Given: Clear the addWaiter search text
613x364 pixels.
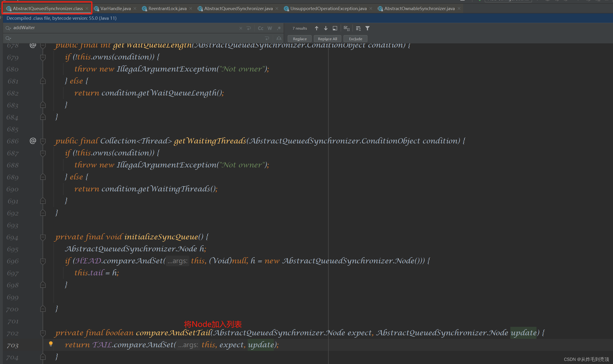Looking at the screenshot, I should click(241, 28).
